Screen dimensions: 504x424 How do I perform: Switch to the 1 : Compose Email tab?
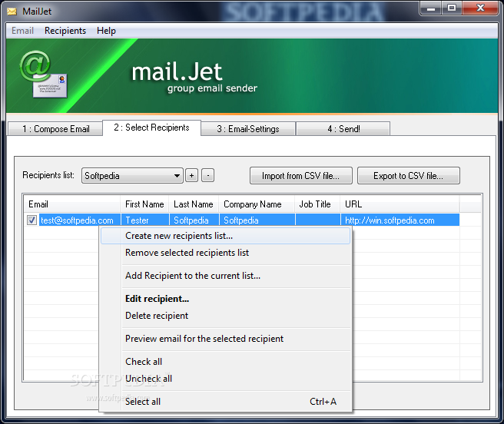pyautogui.click(x=55, y=129)
